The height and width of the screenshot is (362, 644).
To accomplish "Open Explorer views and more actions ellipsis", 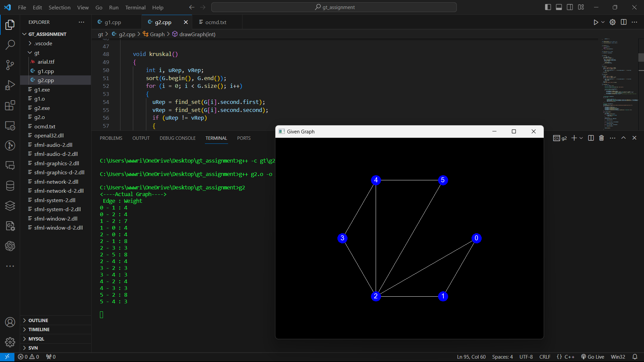I will (82, 22).
